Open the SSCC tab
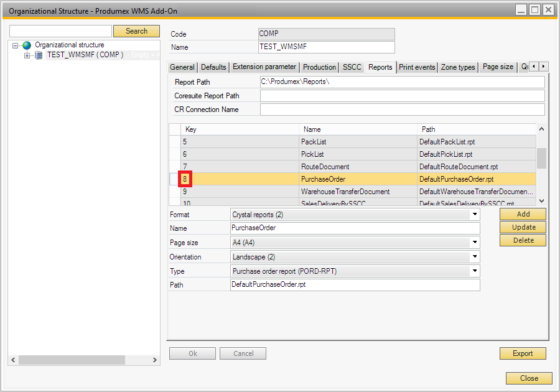560x392 pixels. coord(352,67)
